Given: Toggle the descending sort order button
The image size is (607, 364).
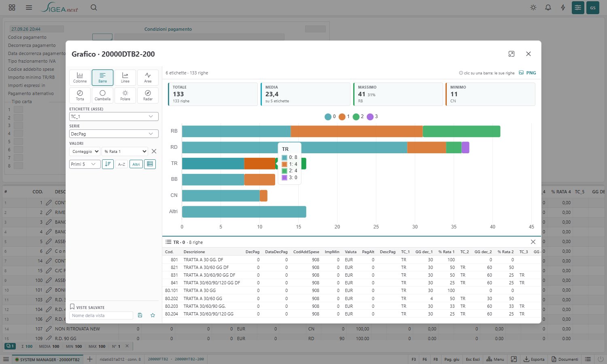Looking at the screenshot, I should pos(108,164).
